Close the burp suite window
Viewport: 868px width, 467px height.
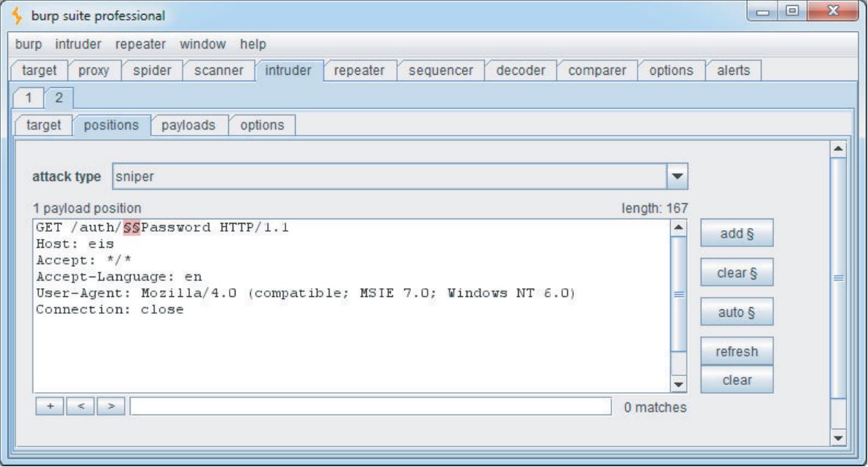click(x=833, y=11)
